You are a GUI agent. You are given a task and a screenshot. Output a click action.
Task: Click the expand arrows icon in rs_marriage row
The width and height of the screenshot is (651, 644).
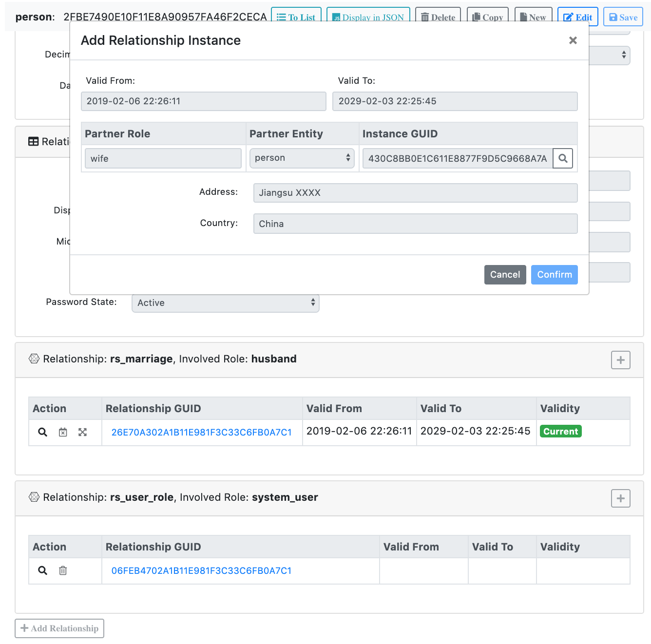(83, 432)
